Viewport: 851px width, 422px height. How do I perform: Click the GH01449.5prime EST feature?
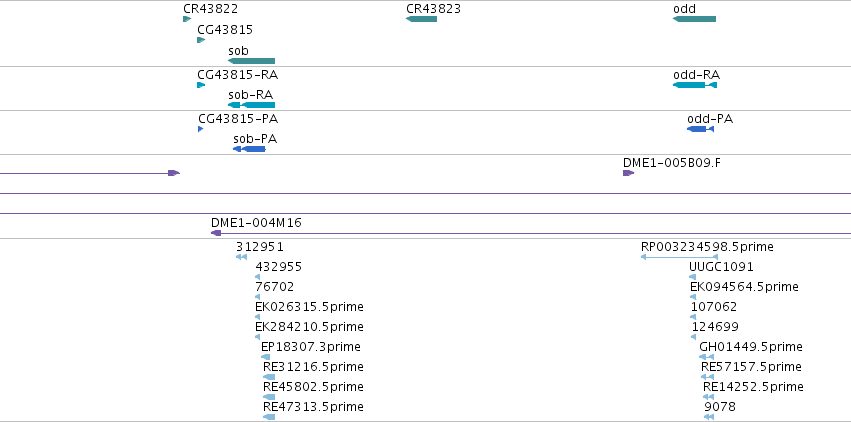pos(706,357)
